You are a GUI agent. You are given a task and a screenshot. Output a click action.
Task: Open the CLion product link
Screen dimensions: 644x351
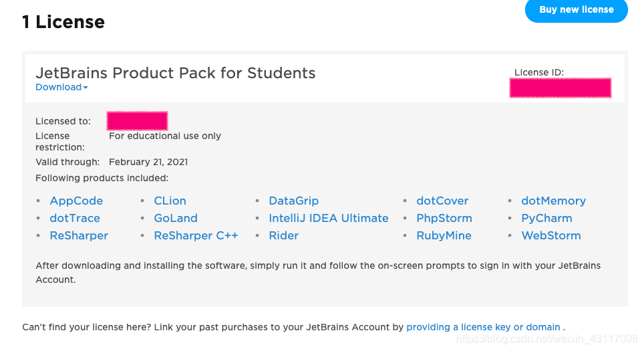(170, 201)
